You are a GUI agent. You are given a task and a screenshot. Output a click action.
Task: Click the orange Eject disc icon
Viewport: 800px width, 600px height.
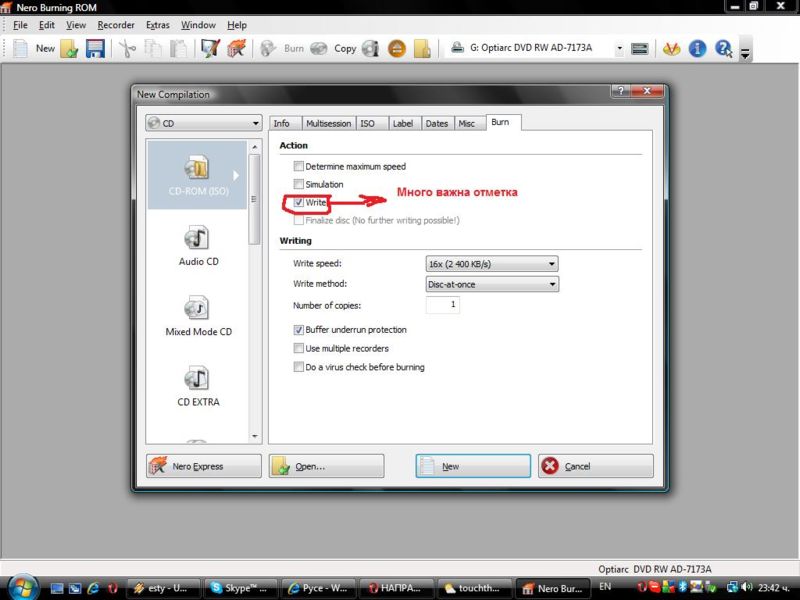pos(396,49)
